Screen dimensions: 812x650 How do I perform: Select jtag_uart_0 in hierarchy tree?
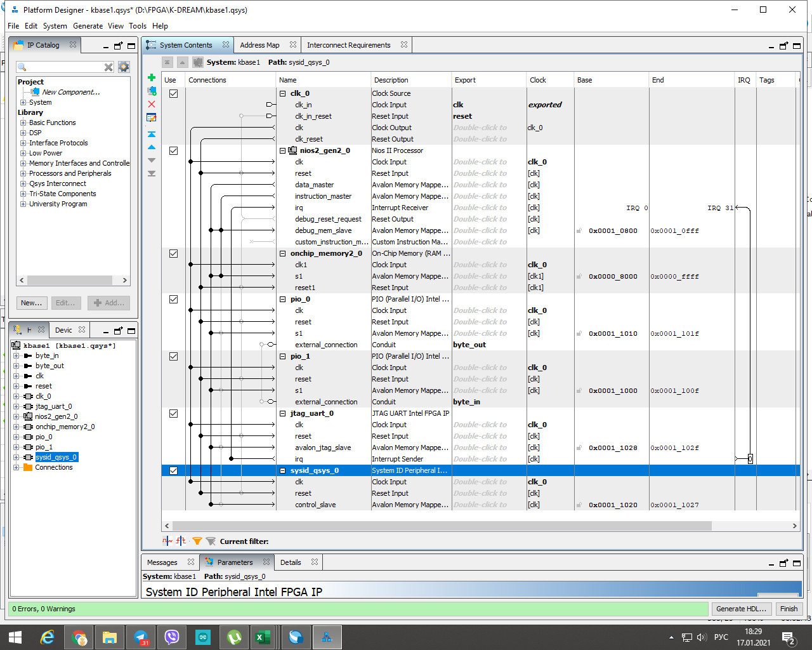pos(54,406)
